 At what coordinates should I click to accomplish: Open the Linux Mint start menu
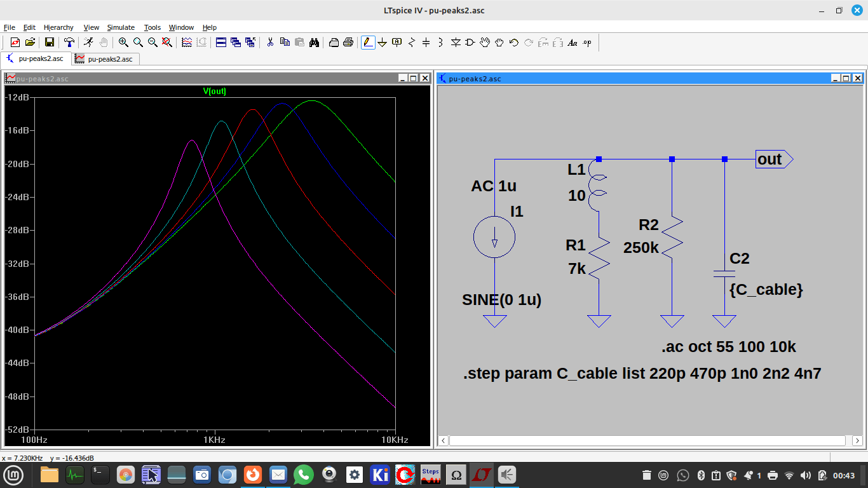click(x=14, y=475)
